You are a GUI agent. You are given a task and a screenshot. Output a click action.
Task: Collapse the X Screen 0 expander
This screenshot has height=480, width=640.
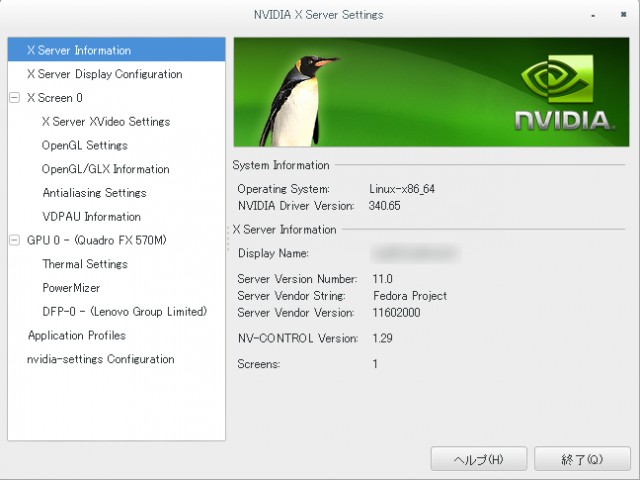[14, 98]
